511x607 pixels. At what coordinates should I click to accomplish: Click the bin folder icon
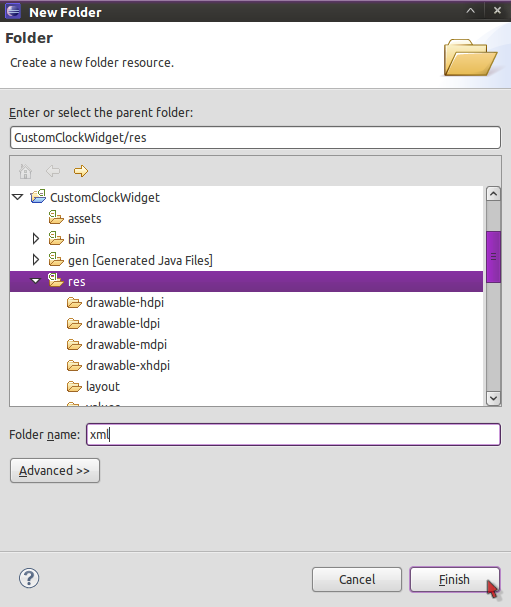click(x=56, y=238)
